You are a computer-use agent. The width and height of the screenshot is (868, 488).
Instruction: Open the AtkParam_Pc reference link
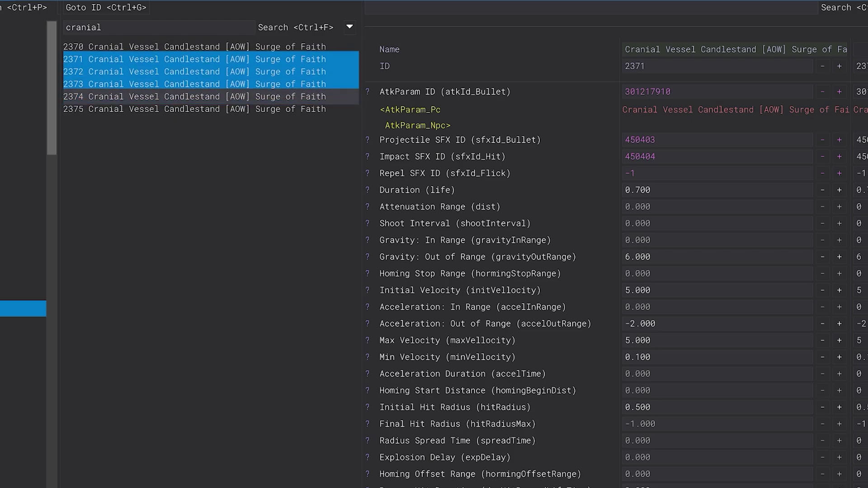[x=410, y=110]
